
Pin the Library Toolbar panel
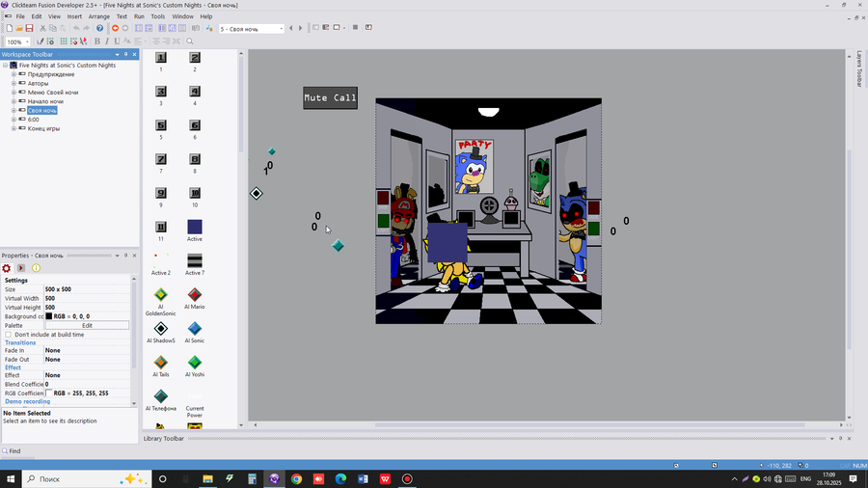point(840,438)
